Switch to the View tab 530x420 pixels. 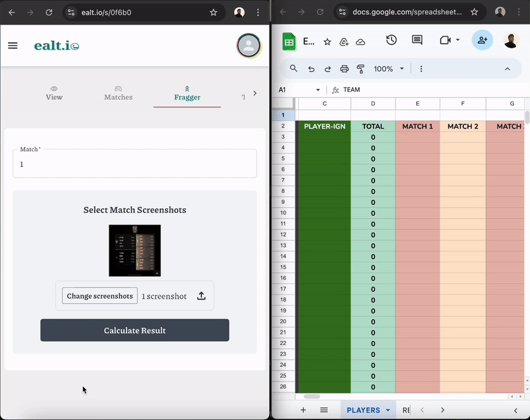[x=54, y=93]
